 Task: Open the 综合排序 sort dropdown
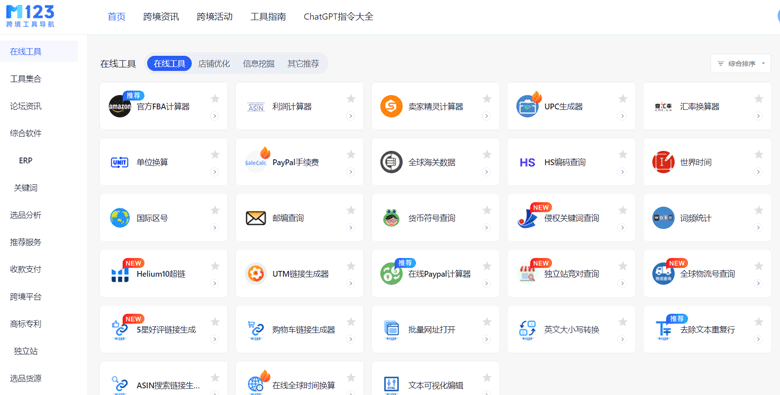[741, 64]
